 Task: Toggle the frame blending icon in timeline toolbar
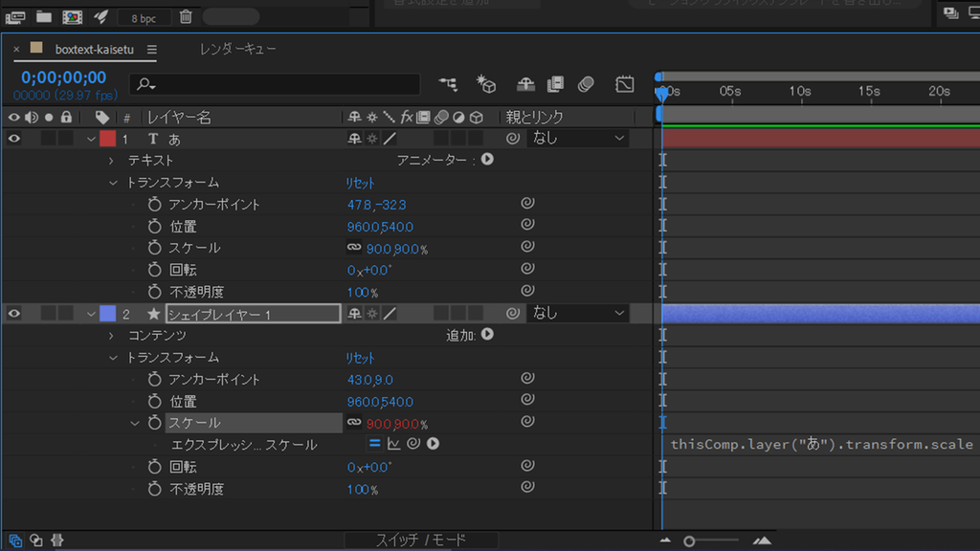click(x=555, y=84)
